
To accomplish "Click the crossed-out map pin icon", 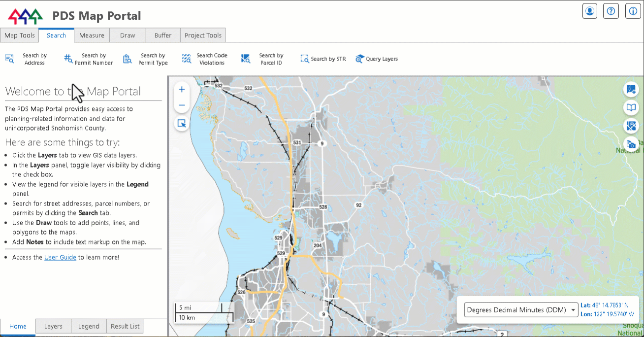I will click(x=631, y=126).
